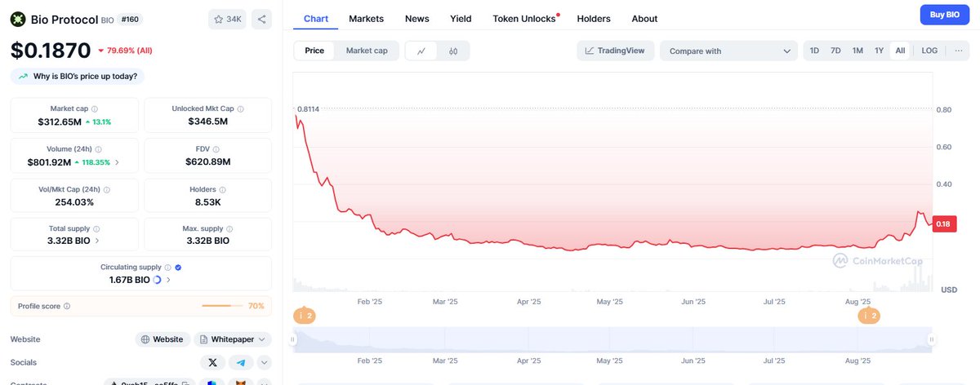Open the share icon button

pos(261,19)
